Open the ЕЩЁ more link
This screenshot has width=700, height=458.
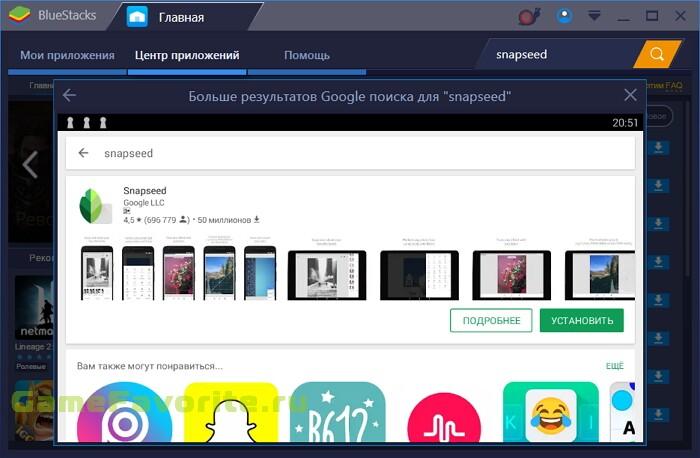pyautogui.click(x=614, y=366)
